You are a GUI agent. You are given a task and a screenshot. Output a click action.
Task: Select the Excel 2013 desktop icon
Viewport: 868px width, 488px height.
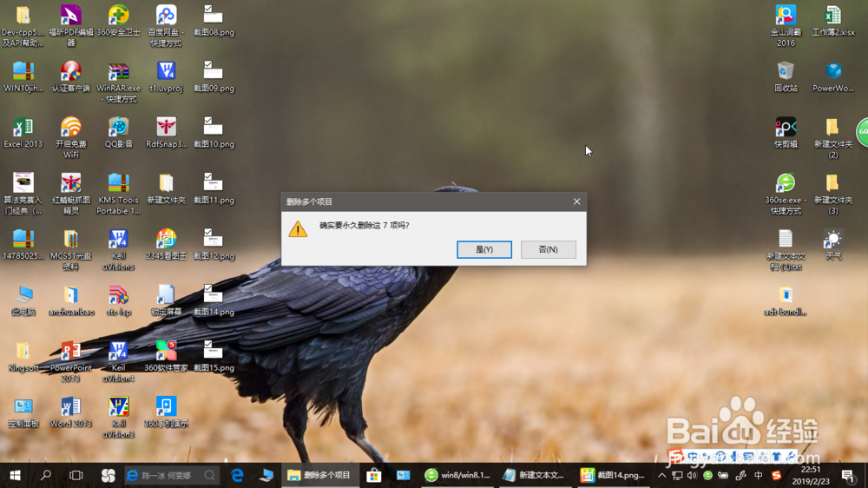[x=23, y=132]
